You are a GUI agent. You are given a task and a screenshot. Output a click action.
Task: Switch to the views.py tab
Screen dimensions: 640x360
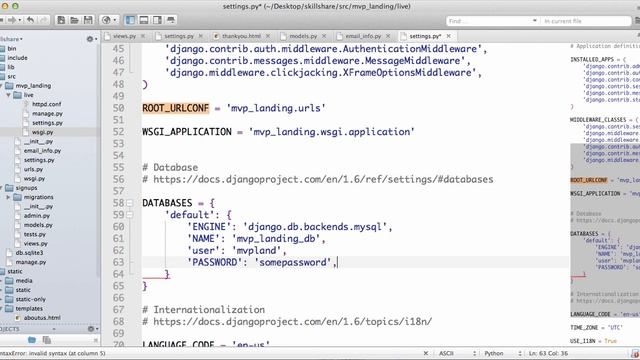(x=124, y=36)
